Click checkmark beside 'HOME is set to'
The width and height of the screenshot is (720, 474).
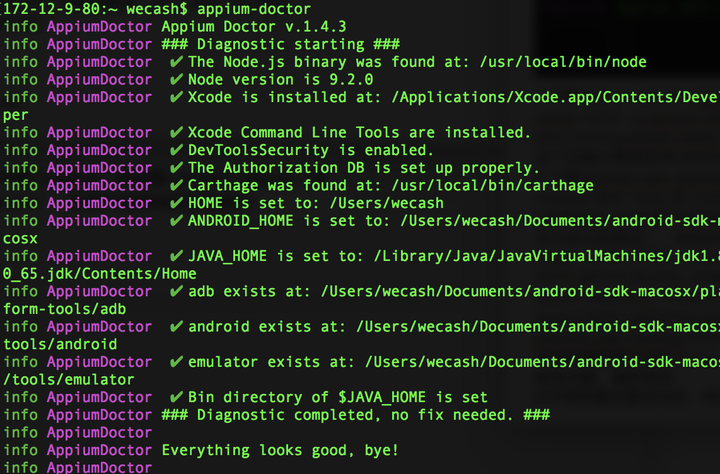pyautogui.click(x=176, y=203)
